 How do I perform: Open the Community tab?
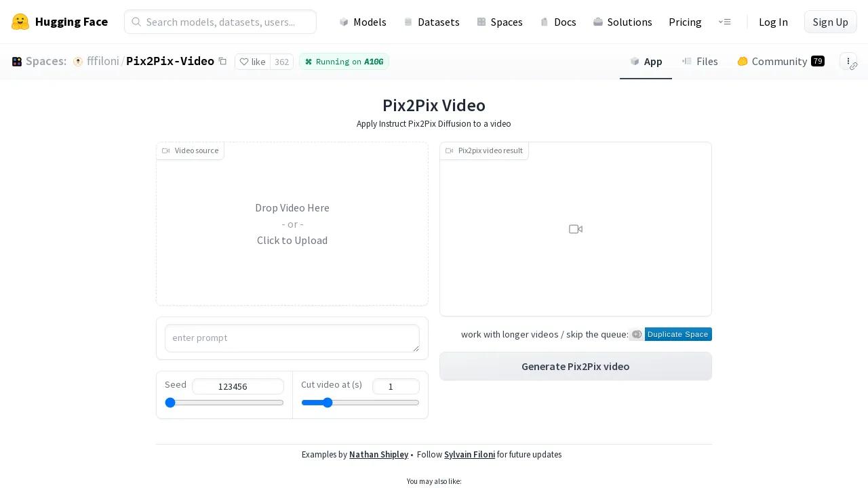[x=780, y=61]
